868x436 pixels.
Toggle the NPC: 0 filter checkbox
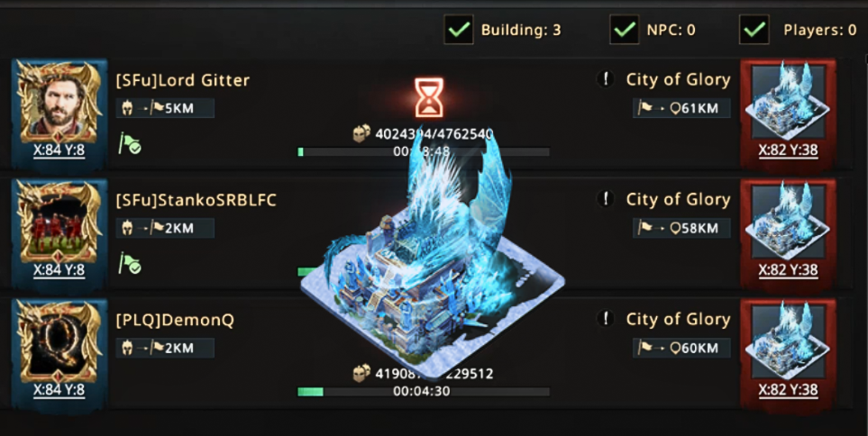click(x=625, y=30)
